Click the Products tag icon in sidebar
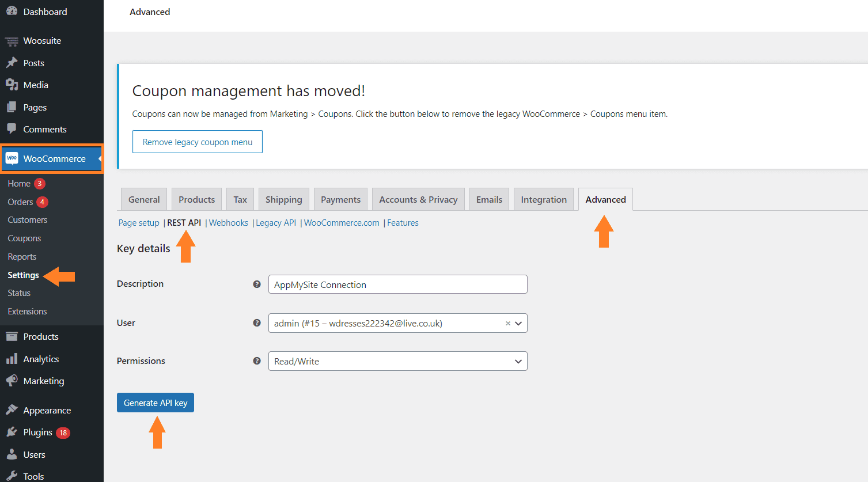The image size is (868, 482). 11,336
